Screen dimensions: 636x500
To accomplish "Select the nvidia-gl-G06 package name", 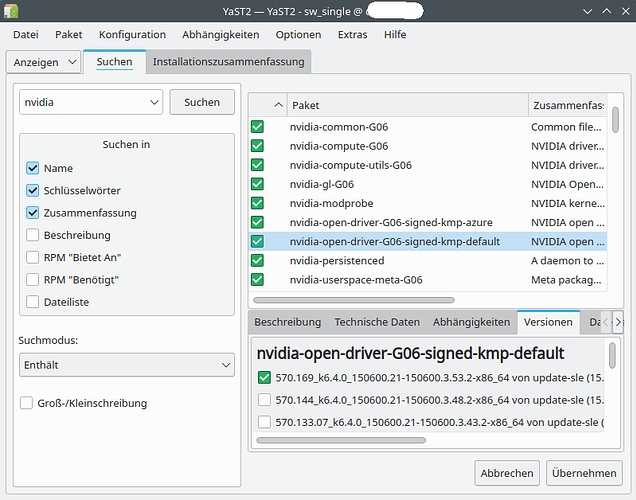I will (322, 184).
